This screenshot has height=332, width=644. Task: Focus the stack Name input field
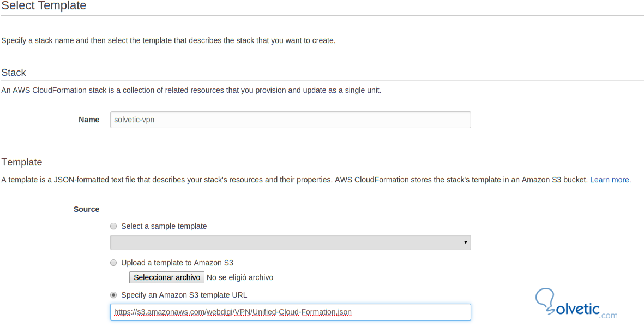tap(290, 120)
